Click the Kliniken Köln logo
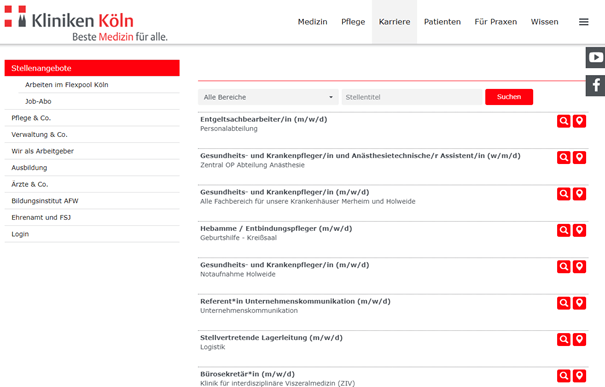 [86, 23]
